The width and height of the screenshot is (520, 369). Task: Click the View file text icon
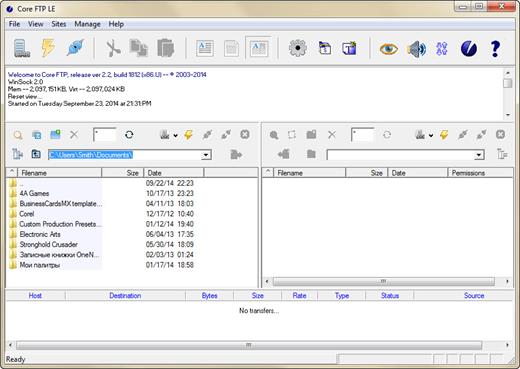(x=205, y=49)
